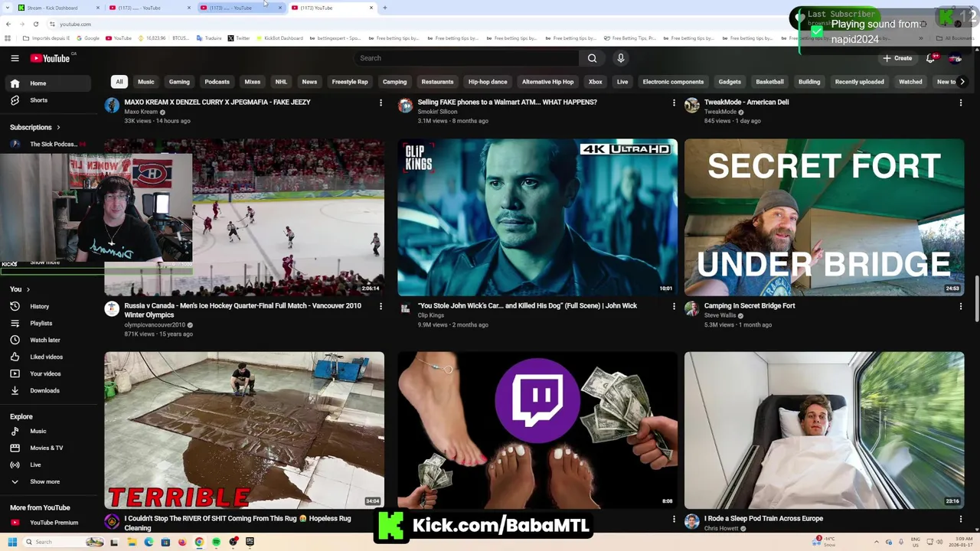Expand Subscriptions section chevron
The height and width of the screenshot is (551, 980).
tap(58, 127)
